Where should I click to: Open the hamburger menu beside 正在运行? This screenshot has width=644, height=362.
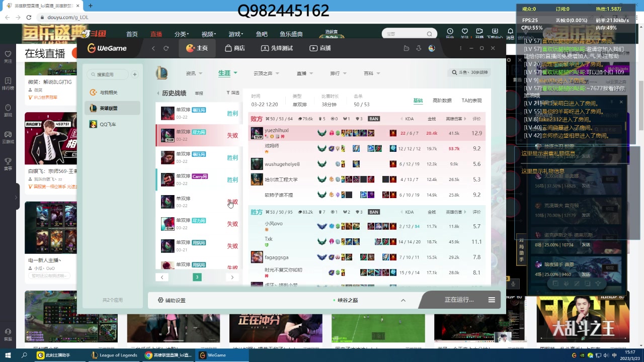click(492, 300)
